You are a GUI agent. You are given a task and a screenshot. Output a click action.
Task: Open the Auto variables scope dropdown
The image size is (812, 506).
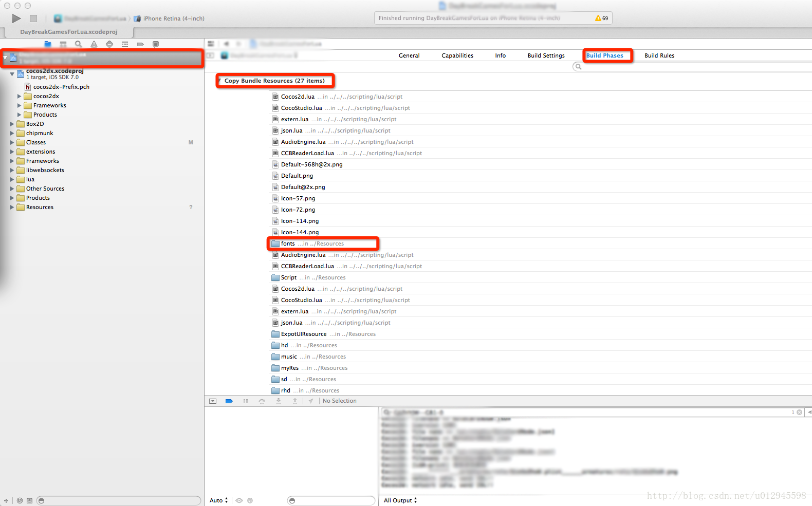(x=219, y=500)
